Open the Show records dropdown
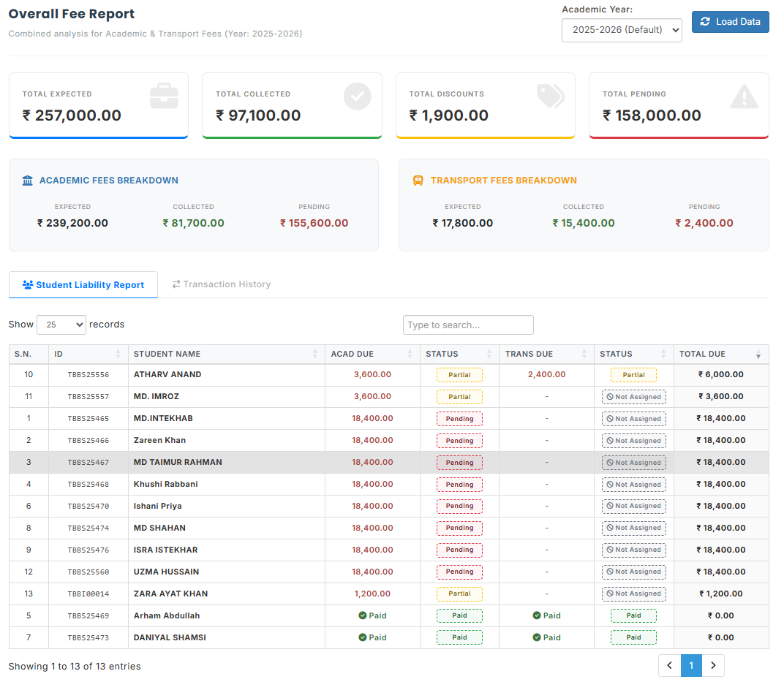Viewport: 784px width, 690px height. click(61, 325)
